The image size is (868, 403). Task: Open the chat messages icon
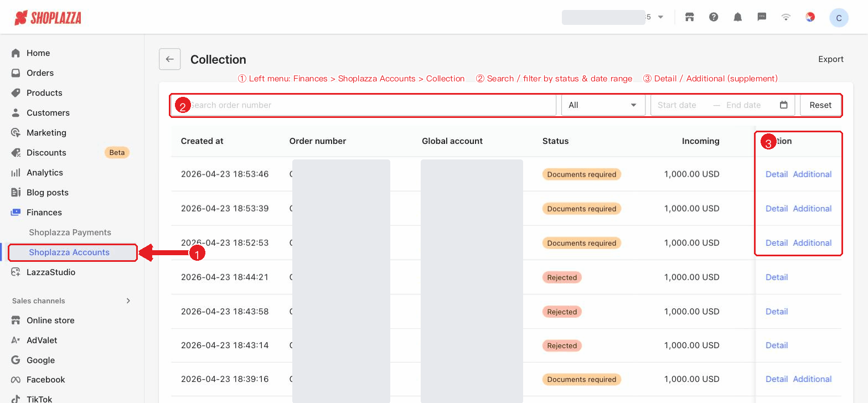(762, 17)
